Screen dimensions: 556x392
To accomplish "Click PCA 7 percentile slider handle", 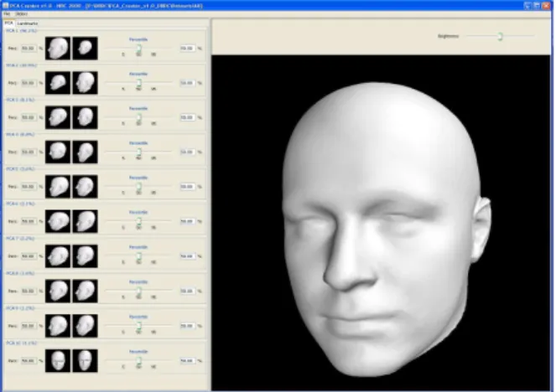I will pos(139,256).
